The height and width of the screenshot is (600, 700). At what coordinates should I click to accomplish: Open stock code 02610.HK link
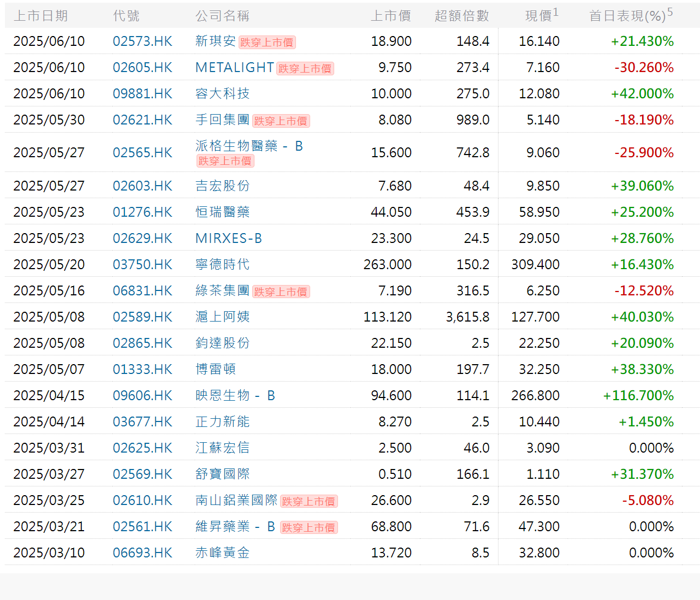pyautogui.click(x=143, y=501)
